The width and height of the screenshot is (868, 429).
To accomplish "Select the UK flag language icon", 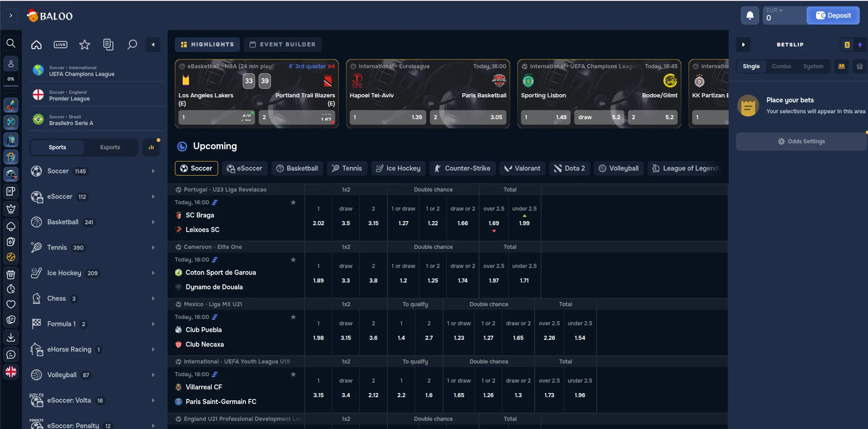I will point(11,372).
